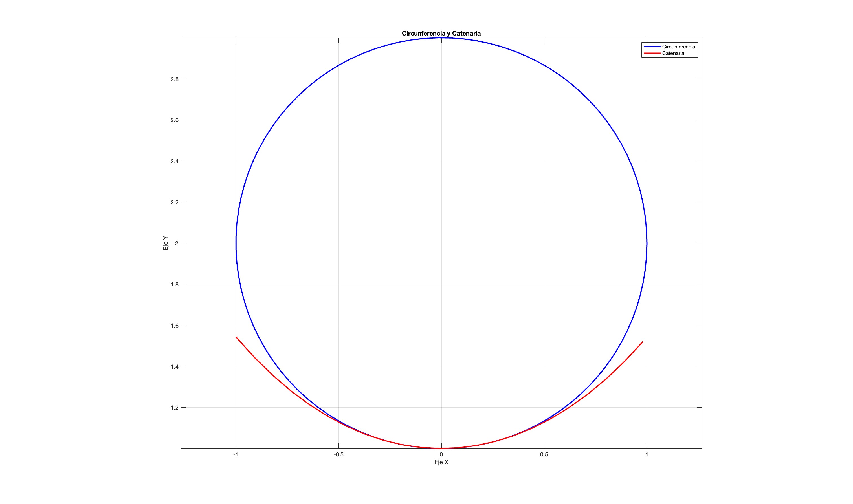Click the leftmost point of the blue circle
The width and height of the screenshot is (853, 504).
tap(236, 243)
